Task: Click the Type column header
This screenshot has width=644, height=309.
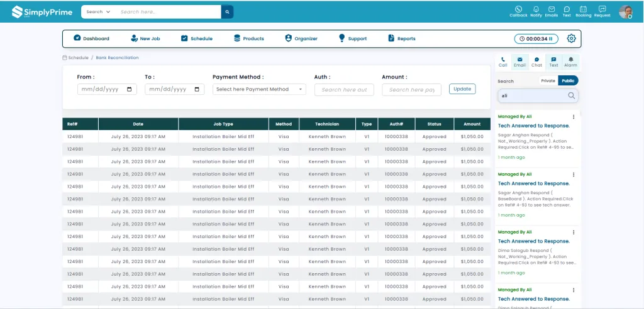Action: (367, 124)
